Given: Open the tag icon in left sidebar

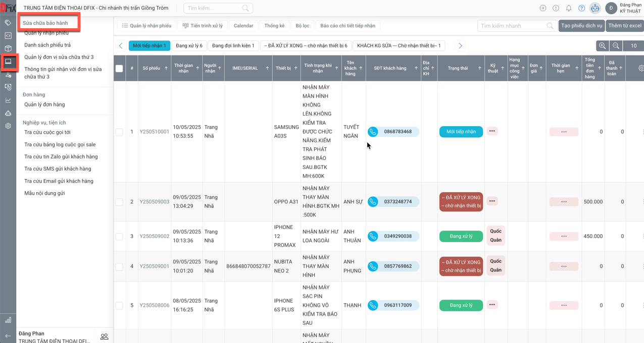Looking at the screenshot, I should 8,23.
